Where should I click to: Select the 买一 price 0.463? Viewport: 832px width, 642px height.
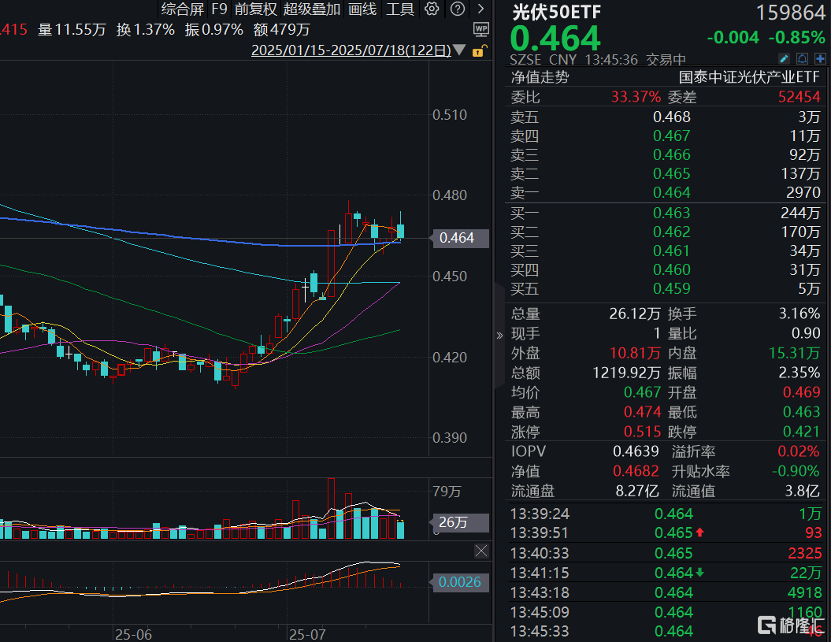(x=672, y=213)
